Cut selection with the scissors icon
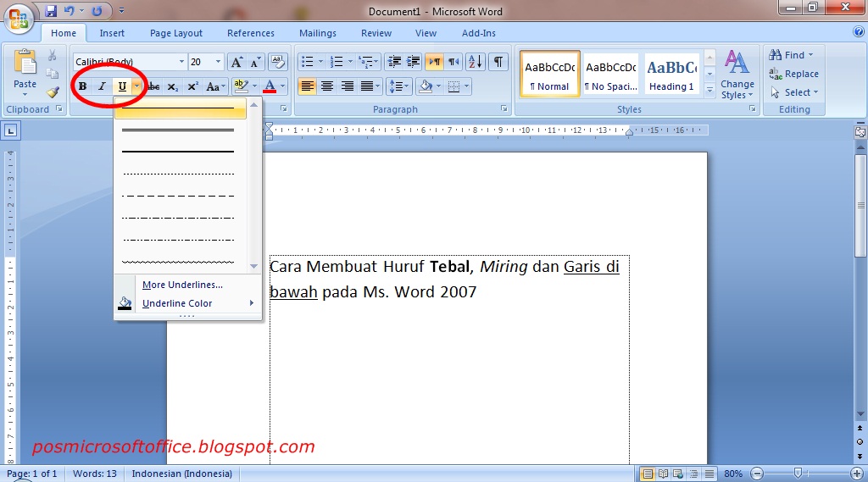Image resolution: width=868 pixels, height=482 pixels. pyautogui.click(x=52, y=55)
